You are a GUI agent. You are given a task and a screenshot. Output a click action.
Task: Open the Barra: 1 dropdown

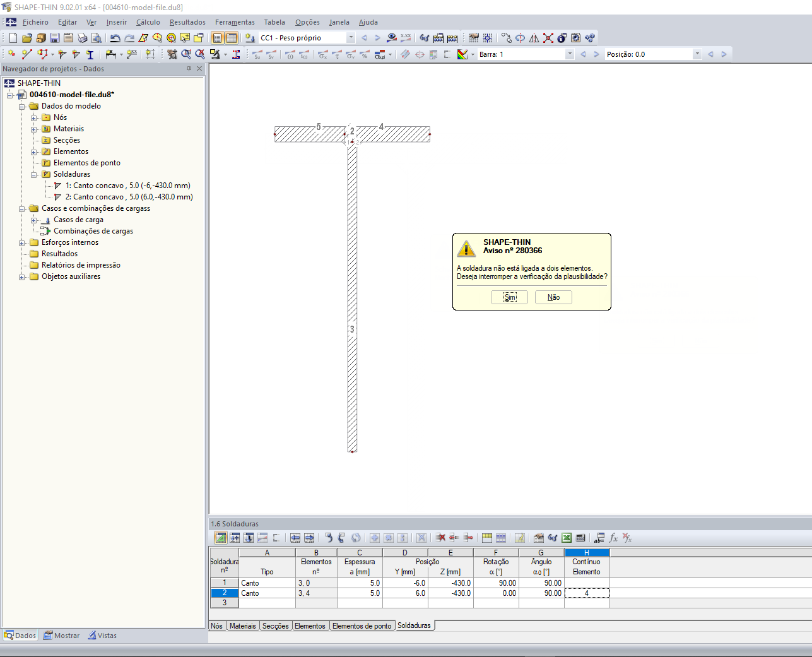pos(570,54)
